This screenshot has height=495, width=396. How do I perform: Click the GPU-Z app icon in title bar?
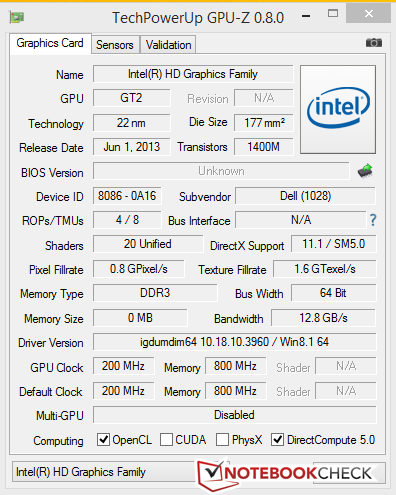pyautogui.click(x=17, y=17)
